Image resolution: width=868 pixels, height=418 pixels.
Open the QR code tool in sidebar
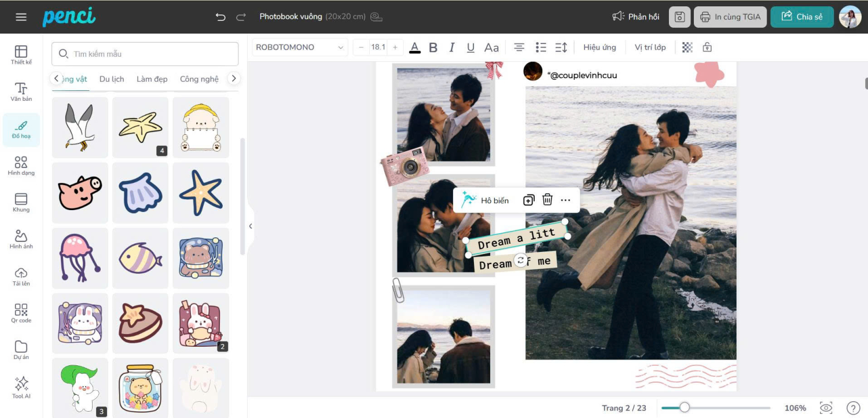[x=21, y=313]
